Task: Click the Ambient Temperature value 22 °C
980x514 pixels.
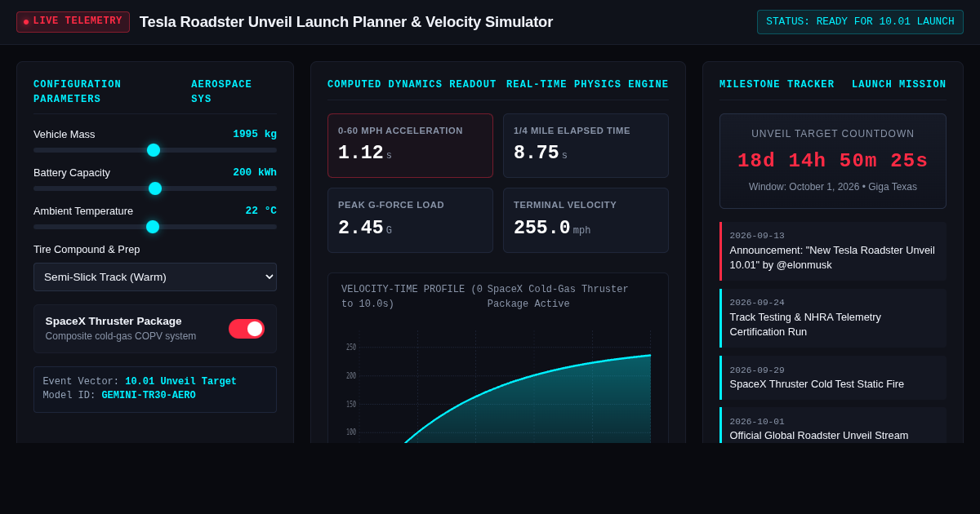Action: pos(261,210)
